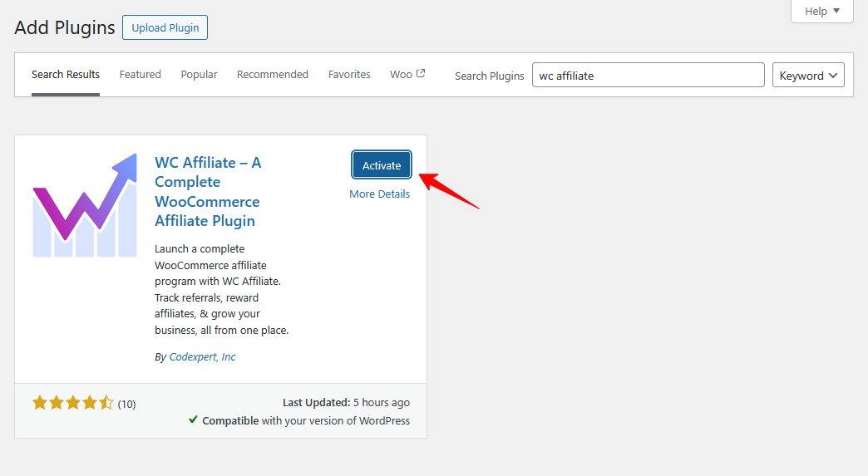The height and width of the screenshot is (476, 868).
Task: Open the Recommended plugins tab
Action: 273,75
